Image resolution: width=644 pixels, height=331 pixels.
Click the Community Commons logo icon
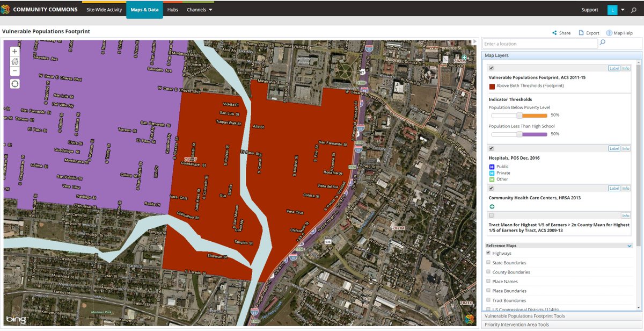click(5, 9)
